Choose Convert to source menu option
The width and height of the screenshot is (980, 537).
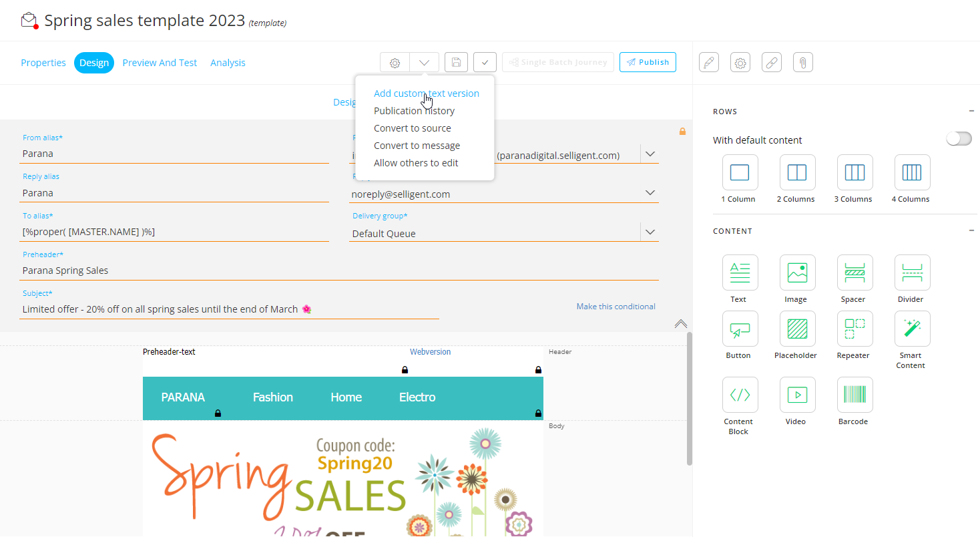412,128
